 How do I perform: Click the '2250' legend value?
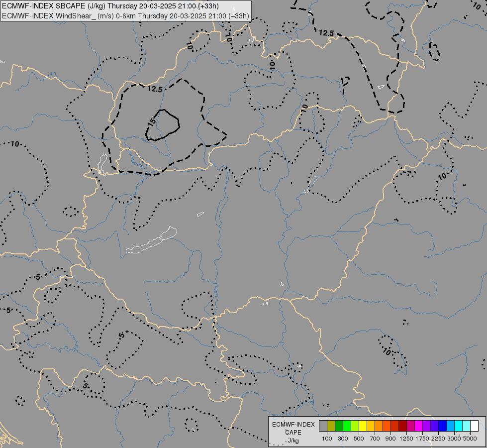tap(438, 439)
